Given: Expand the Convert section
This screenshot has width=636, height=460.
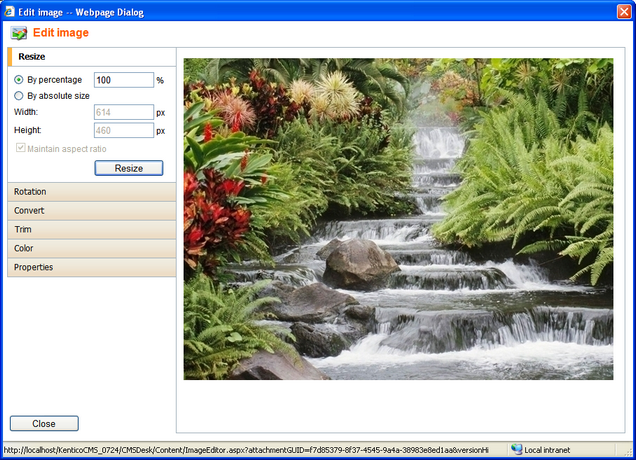Looking at the screenshot, I should click(x=90, y=210).
